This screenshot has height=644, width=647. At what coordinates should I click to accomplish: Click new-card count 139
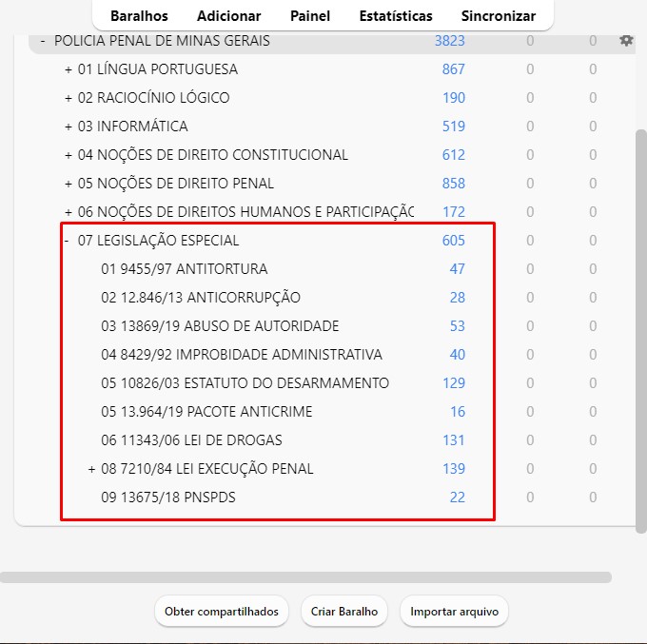point(454,469)
